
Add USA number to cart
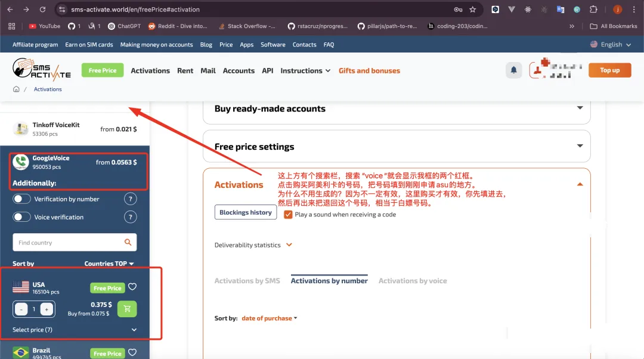pyautogui.click(x=127, y=309)
